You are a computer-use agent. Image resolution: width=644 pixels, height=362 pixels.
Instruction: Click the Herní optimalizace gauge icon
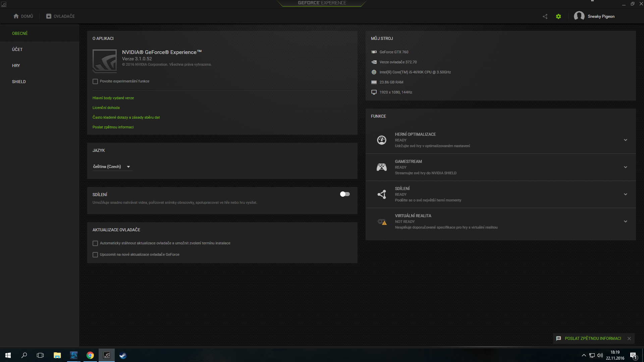382,140
